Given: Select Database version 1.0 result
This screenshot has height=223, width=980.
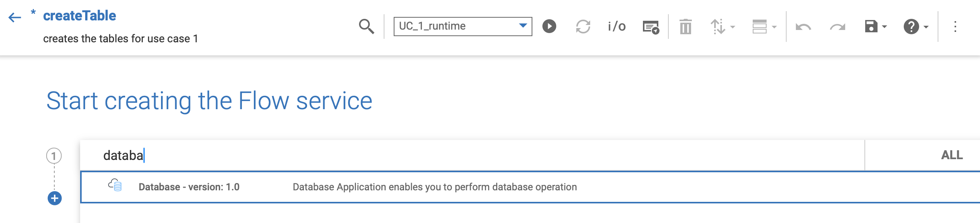Looking at the screenshot, I should [x=530, y=187].
